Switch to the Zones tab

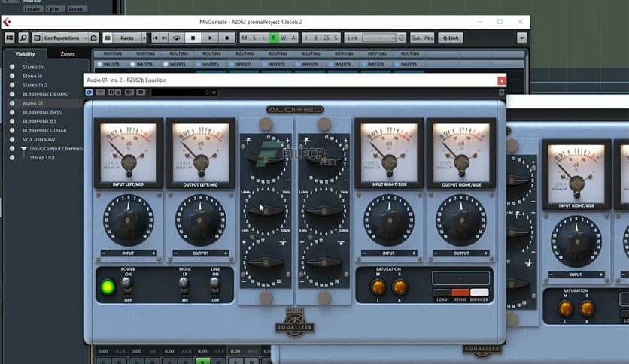coord(68,53)
